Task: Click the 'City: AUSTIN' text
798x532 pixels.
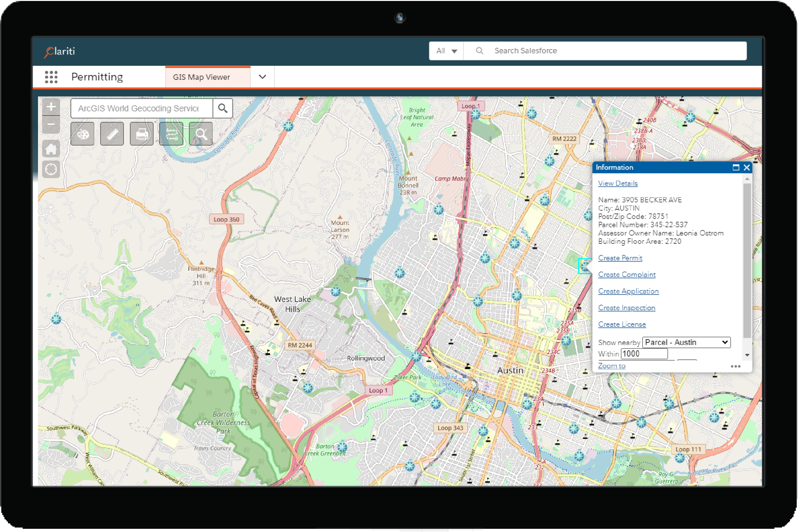Action: [619, 208]
